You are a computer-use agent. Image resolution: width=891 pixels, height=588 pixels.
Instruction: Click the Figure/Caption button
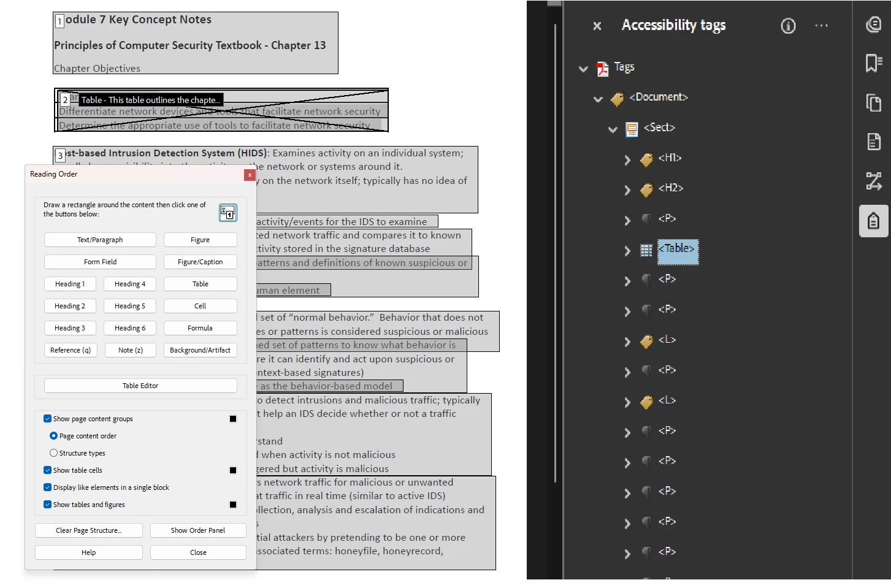[x=201, y=262]
